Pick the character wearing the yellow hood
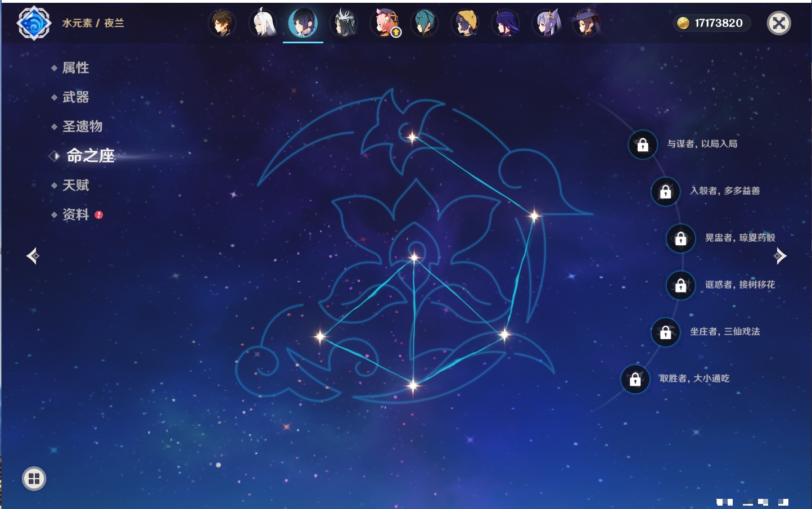The image size is (812, 509). pos(465,24)
